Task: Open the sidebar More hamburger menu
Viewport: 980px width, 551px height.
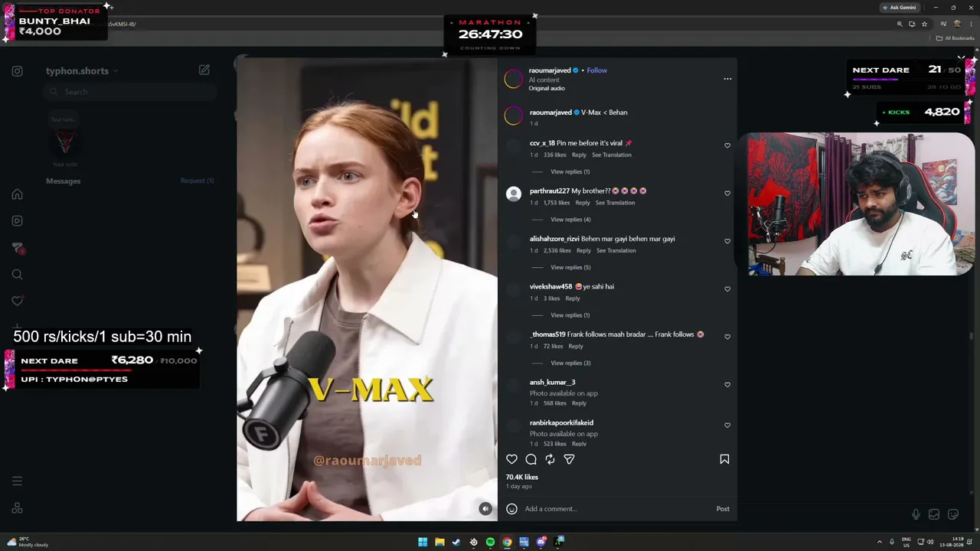Action: [17, 481]
